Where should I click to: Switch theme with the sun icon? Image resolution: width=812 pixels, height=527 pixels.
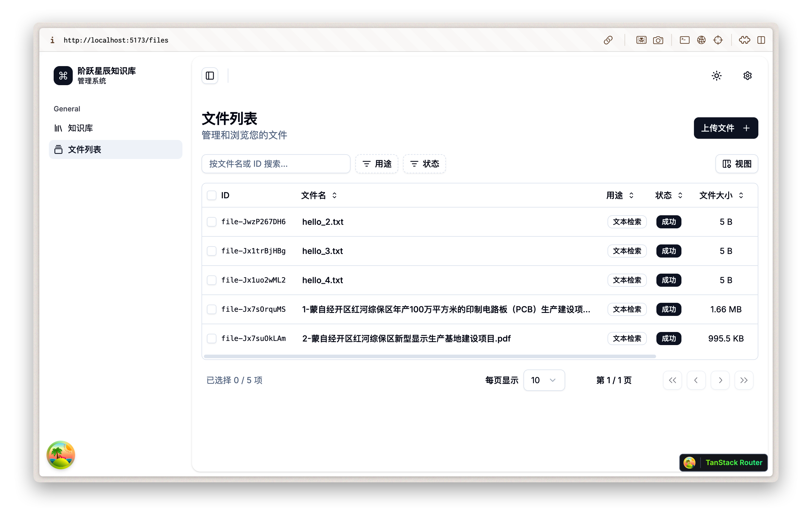pyautogui.click(x=717, y=76)
